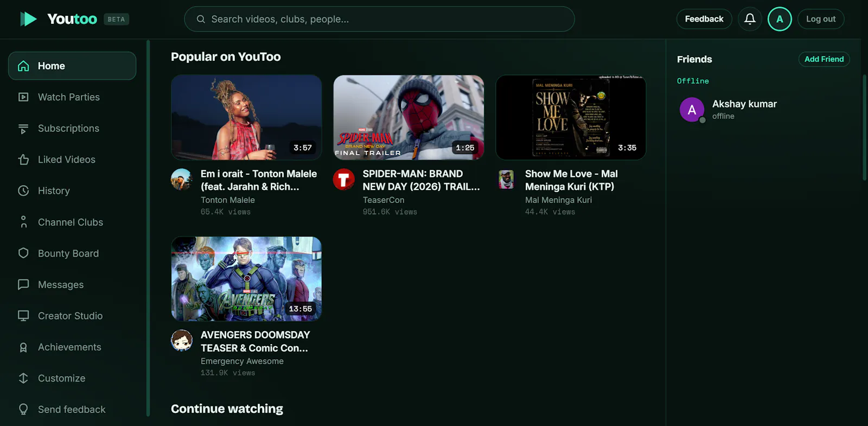This screenshot has width=868, height=426.
Task: Open Subscriptions page
Action: tap(72, 129)
